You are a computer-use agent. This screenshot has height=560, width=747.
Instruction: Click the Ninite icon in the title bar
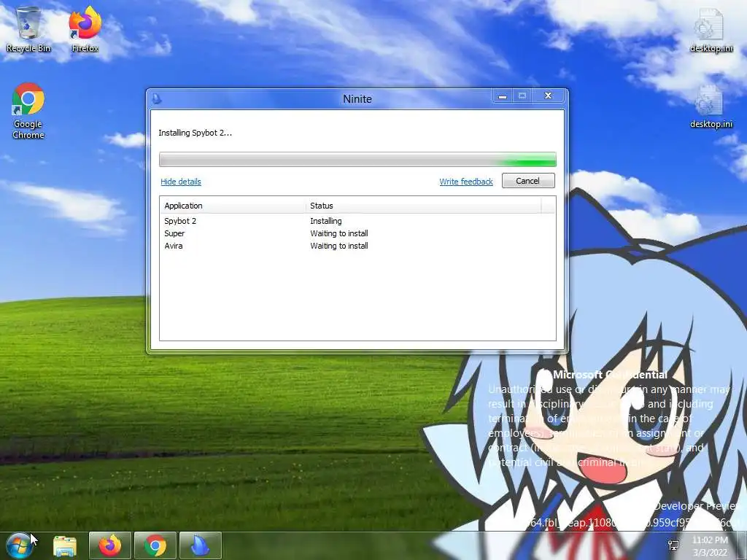157,98
